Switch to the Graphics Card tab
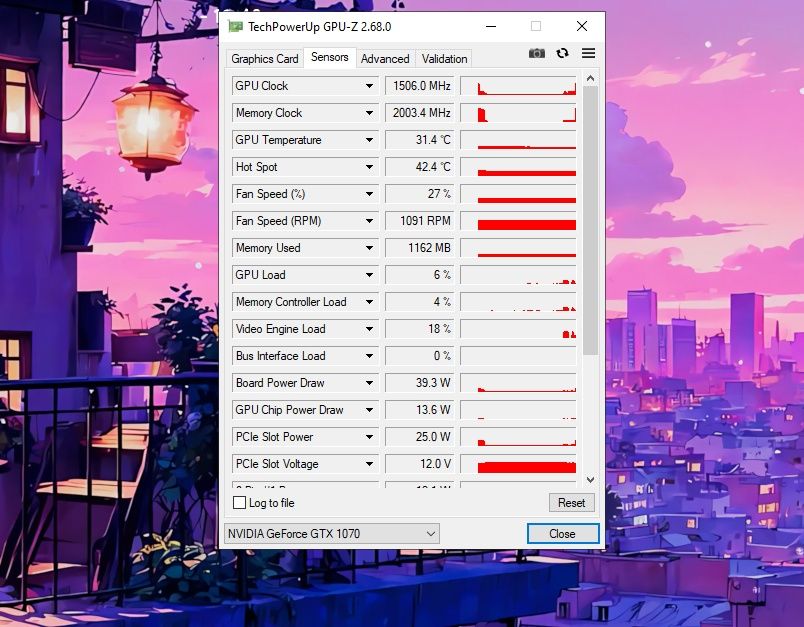 pos(265,58)
